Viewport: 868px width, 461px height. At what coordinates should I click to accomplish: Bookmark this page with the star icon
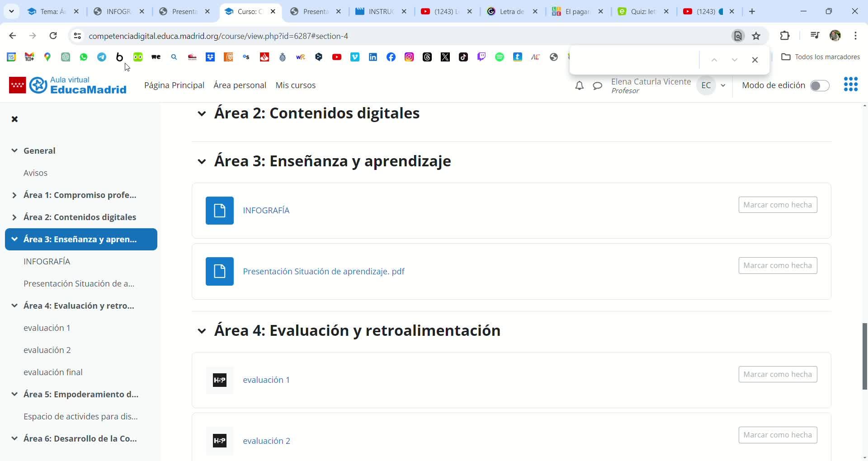[756, 36]
